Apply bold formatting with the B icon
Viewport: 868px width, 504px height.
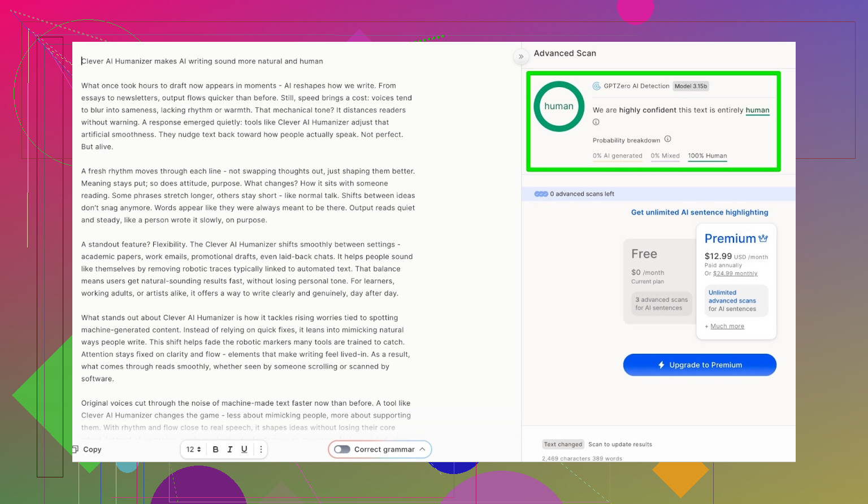click(x=215, y=449)
